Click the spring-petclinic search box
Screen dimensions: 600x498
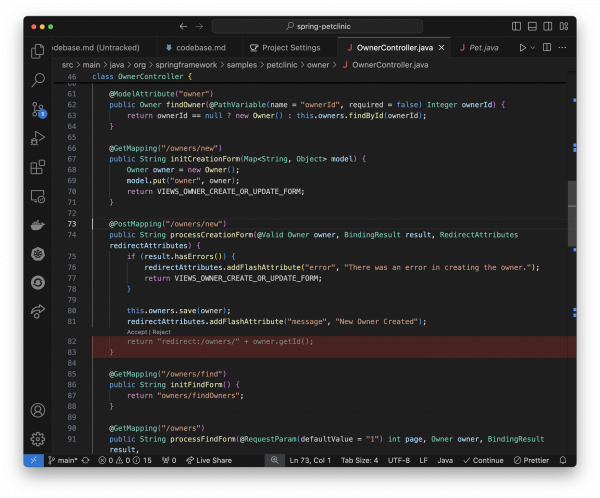(319, 25)
